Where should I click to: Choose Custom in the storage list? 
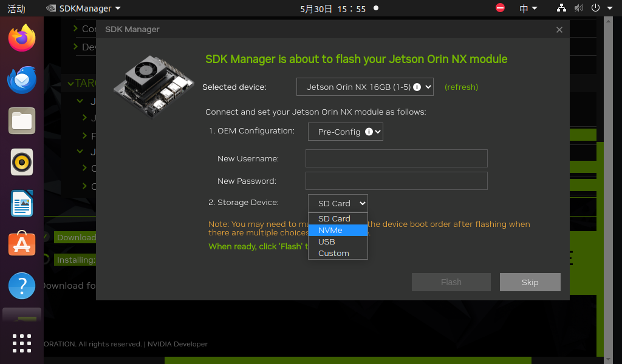[338, 253]
